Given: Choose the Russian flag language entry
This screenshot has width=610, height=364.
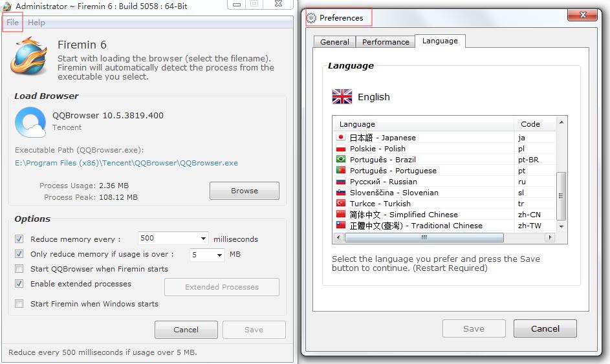Looking at the screenshot, I should point(341,182).
